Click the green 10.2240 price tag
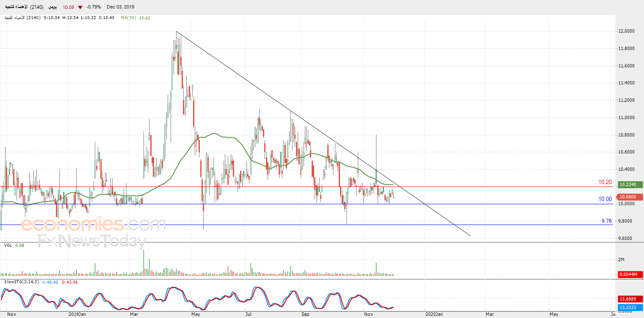Image resolution: width=644 pixels, height=318 pixels. pos(630,185)
